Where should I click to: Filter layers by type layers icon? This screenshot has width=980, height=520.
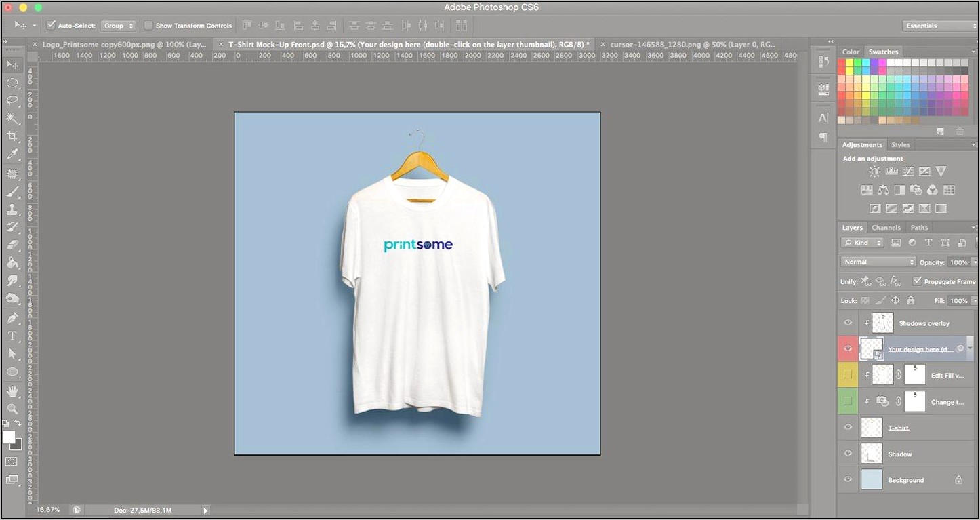point(928,243)
